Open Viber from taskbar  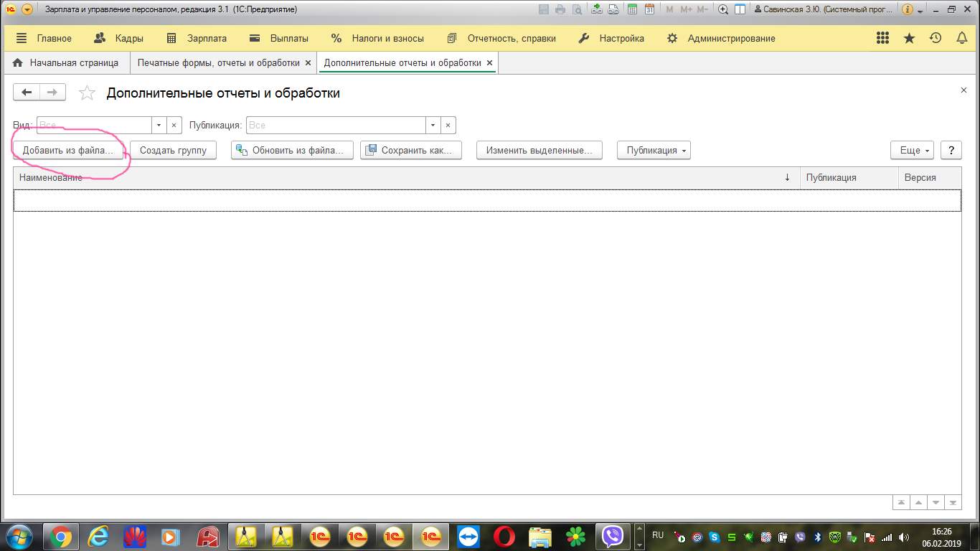pos(613,537)
